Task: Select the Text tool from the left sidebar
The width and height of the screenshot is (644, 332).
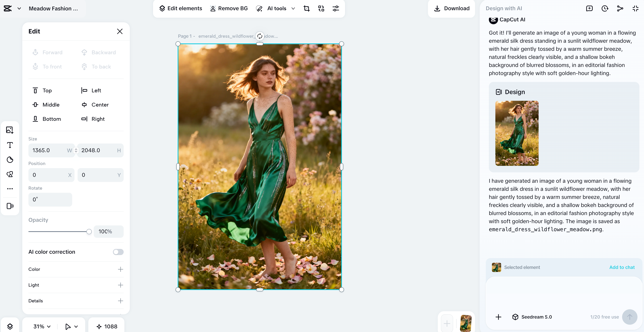Action: click(x=10, y=145)
